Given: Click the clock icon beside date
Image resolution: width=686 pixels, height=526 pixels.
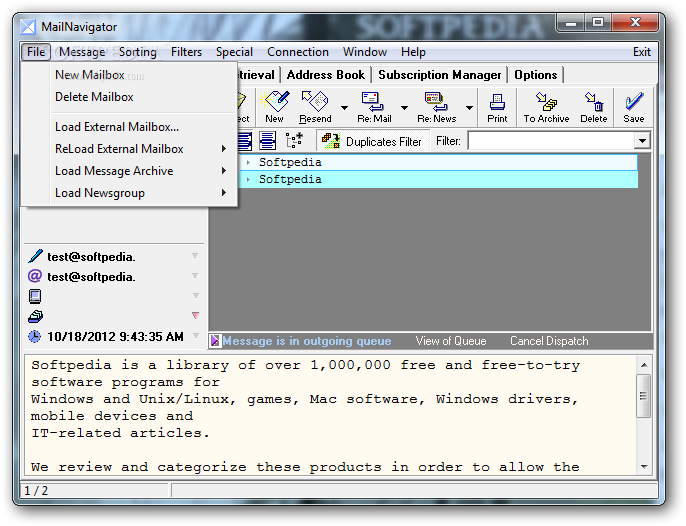Looking at the screenshot, I should 35,336.
